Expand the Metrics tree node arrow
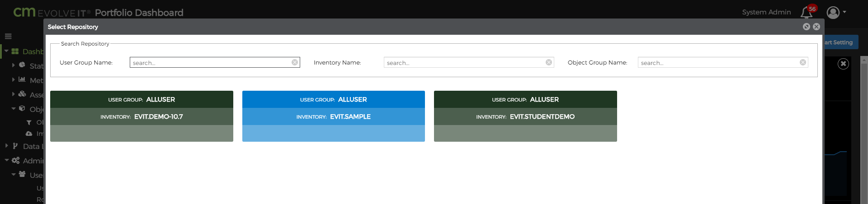 pos(14,79)
